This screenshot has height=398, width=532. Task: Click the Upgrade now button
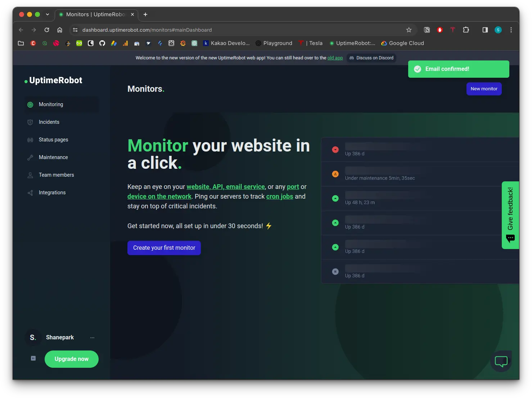pos(72,359)
